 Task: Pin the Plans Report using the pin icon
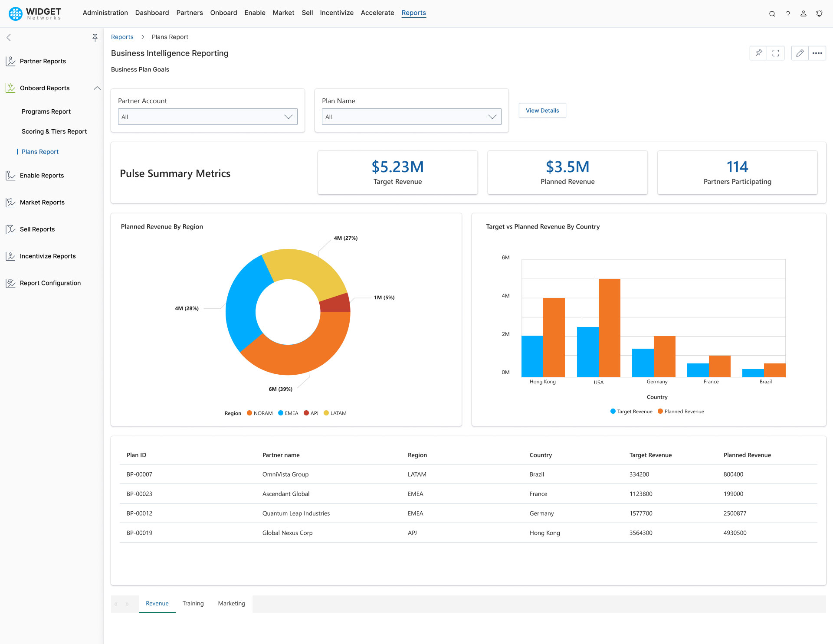(758, 53)
